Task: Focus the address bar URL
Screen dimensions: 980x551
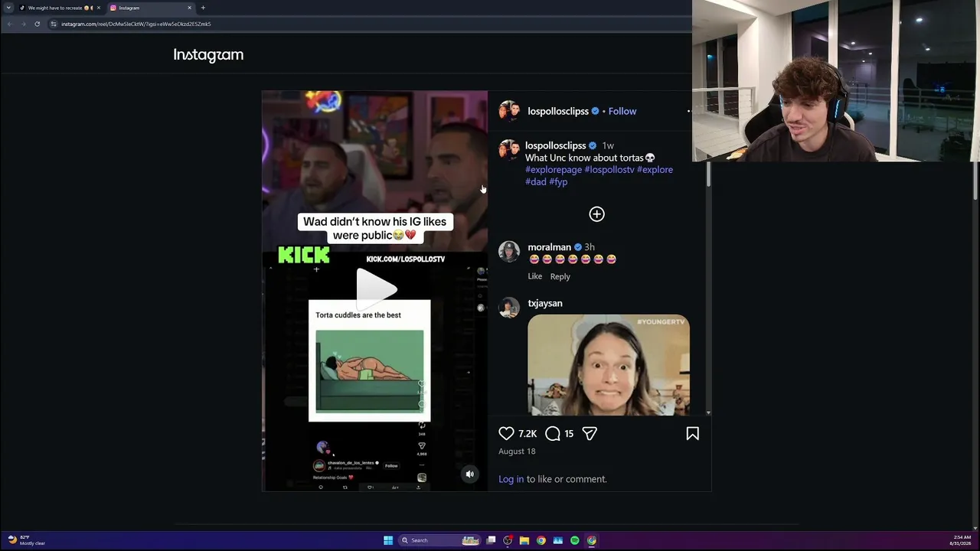Action: [x=136, y=24]
